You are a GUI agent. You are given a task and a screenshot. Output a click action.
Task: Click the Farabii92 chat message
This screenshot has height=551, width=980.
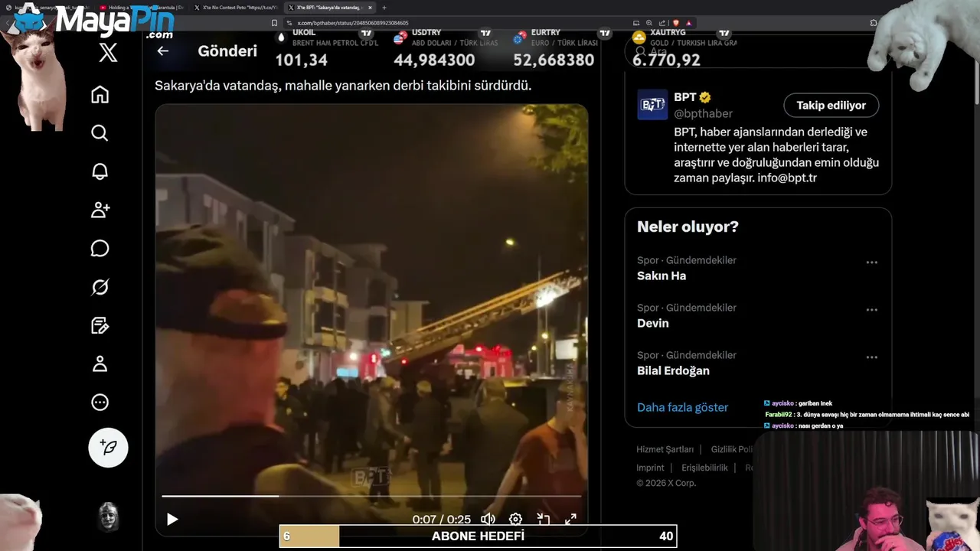(x=867, y=415)
